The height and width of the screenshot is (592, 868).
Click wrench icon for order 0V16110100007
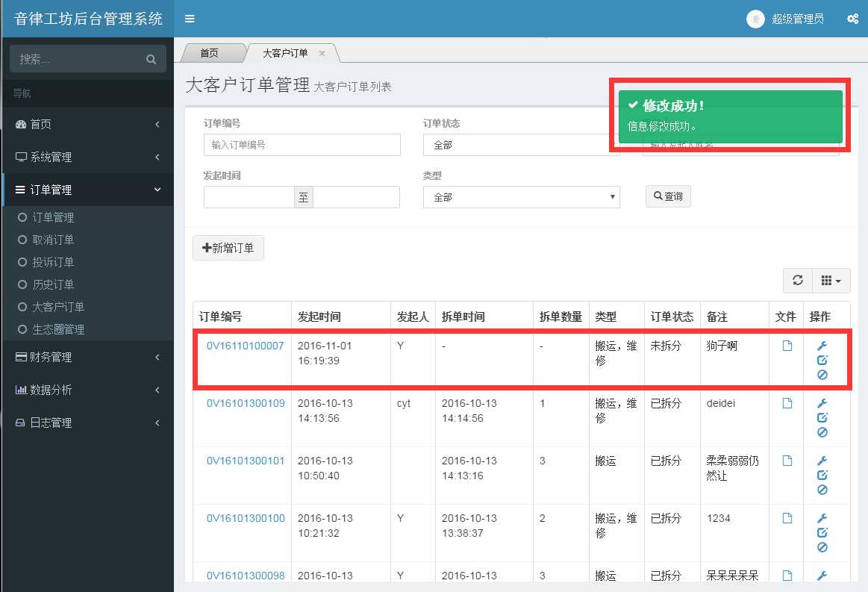[x=822, y=346]
